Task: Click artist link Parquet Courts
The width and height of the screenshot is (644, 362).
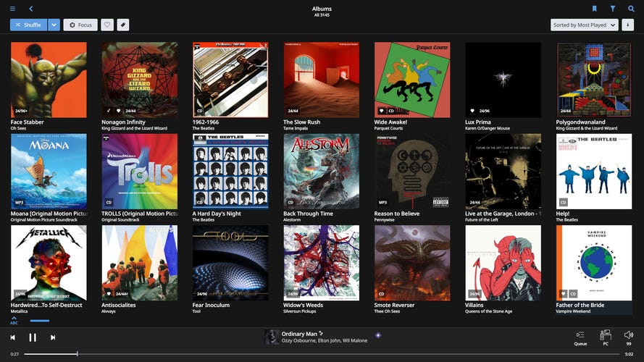Action: pyautogui.click(x=388, y=128)
